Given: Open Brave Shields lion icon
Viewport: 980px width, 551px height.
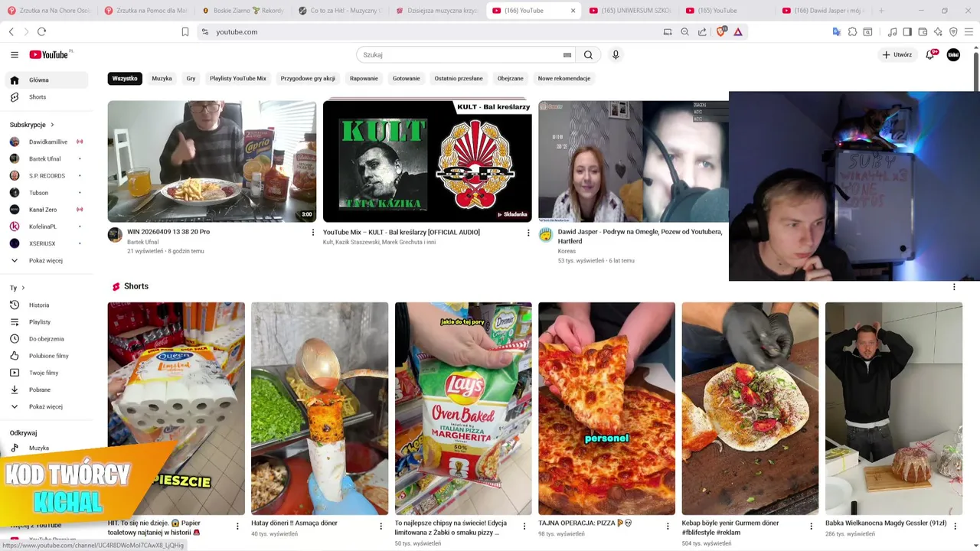Looking at the screenshot, I should [x=720, y=31].
